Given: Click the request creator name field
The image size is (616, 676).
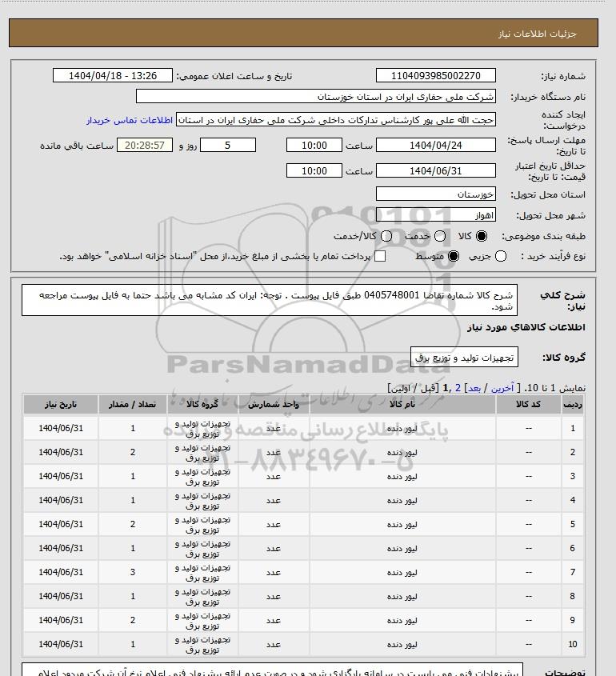Looking at the screenshot, I should click(x=336, y=119).
